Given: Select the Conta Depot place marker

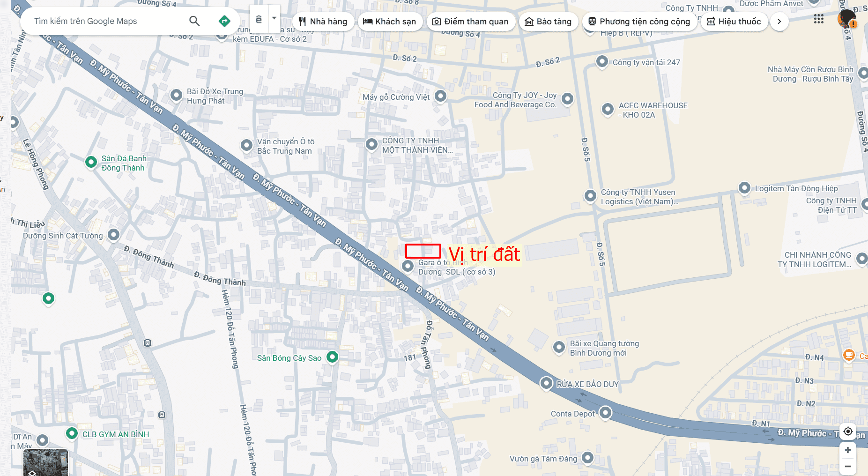Looking at the screenshot, I should coord(606,412).
